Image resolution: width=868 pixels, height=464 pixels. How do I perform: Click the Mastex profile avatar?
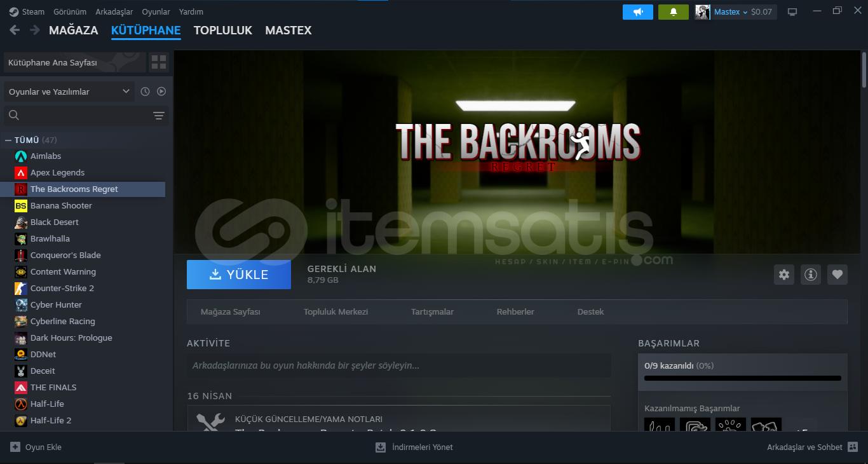(702, 12)
